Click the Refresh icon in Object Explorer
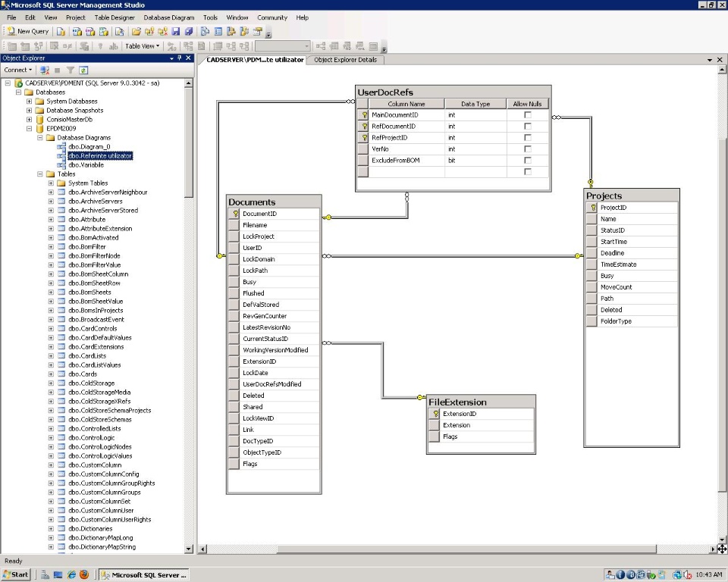Viewport: 728px width, 582px height. tap(83, 70)
